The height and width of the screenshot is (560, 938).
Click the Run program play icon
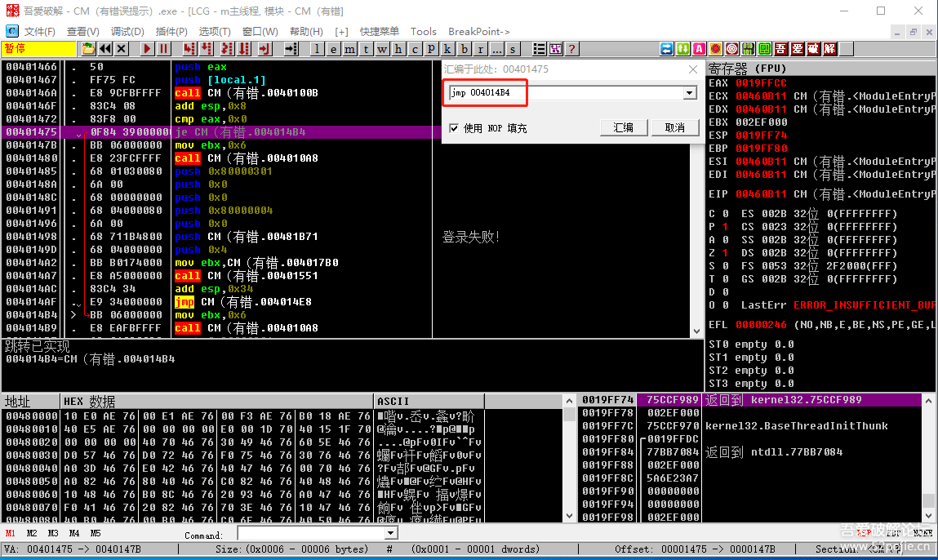pos(148,49)
